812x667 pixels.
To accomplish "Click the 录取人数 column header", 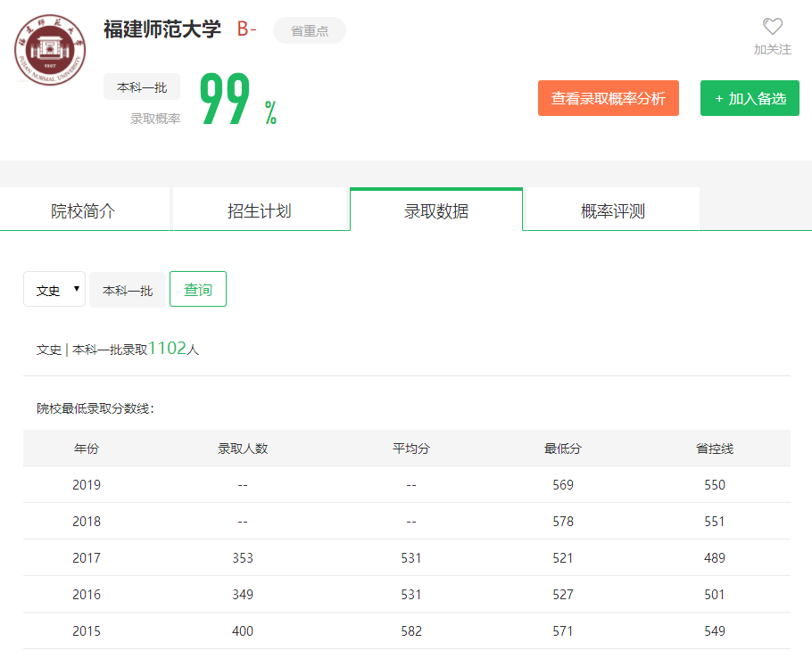I will (x=243, y=449).
